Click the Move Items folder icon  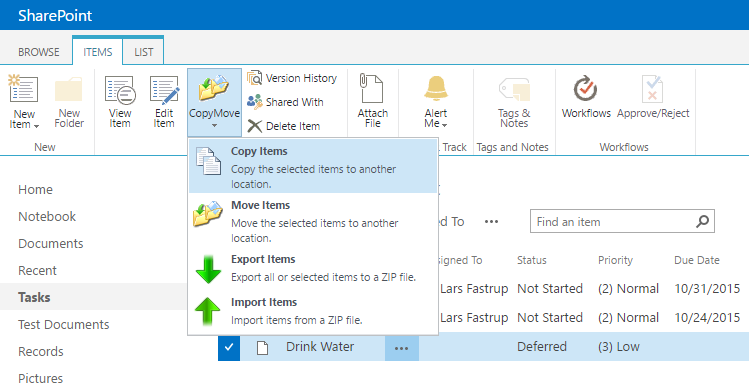(x=208, y=214)
